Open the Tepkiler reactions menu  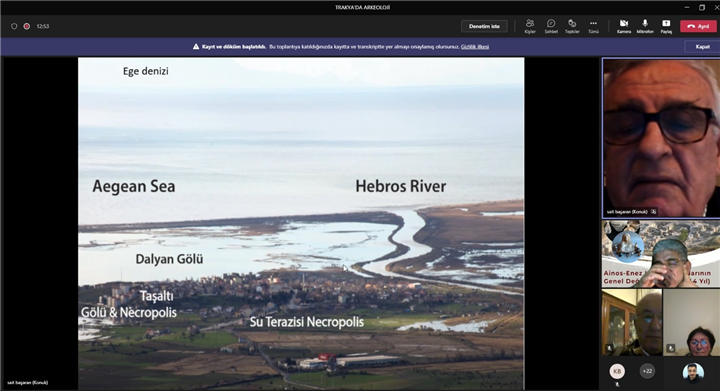[572, 26]
